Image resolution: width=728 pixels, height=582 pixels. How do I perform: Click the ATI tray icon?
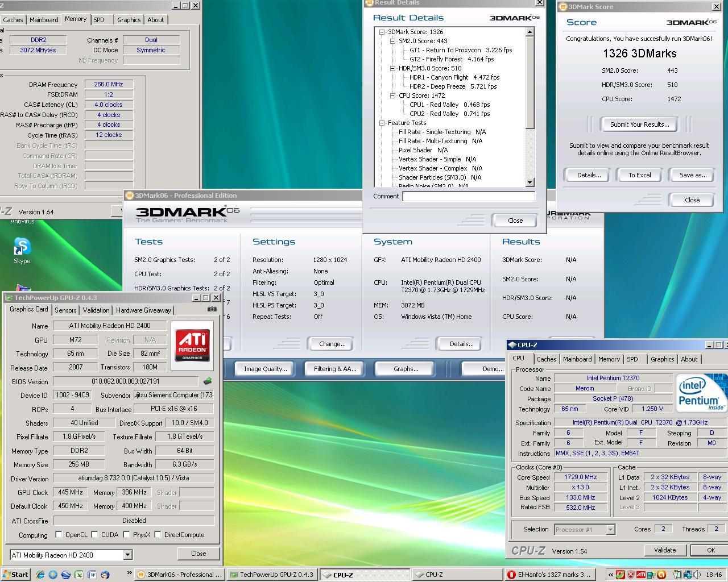[640, 575]
